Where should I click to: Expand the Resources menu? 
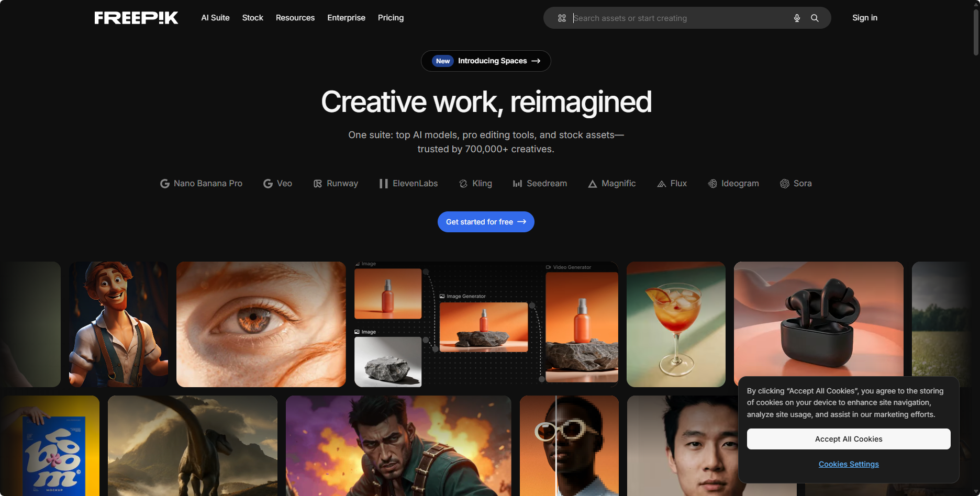click(295, 18)
